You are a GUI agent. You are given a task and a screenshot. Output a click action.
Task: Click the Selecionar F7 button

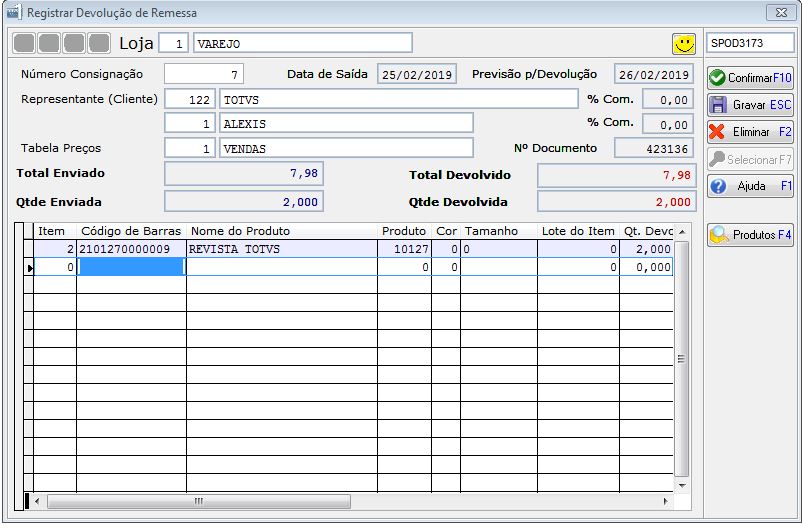[750, 160]
